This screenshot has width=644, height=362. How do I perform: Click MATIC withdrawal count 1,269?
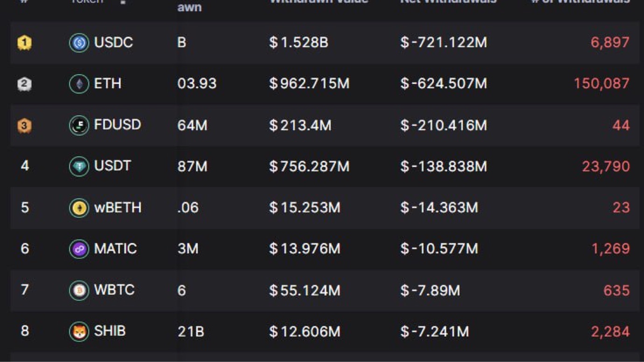(x=610, y=249)
